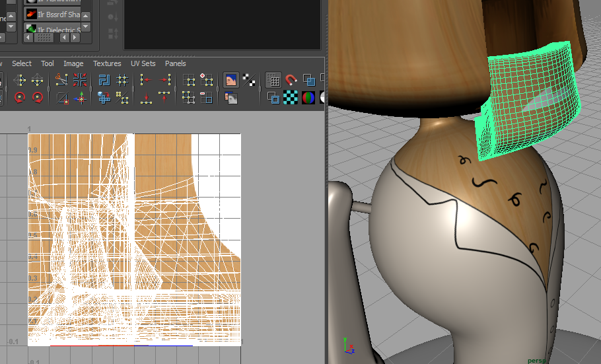Screen dimensions: 601x364
Task: Split selected UVs with red arrows icon
Action: coord(80,80)
